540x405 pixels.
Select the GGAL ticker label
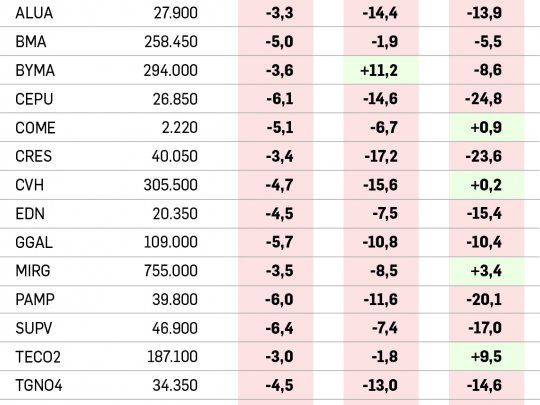pos(34,242)
